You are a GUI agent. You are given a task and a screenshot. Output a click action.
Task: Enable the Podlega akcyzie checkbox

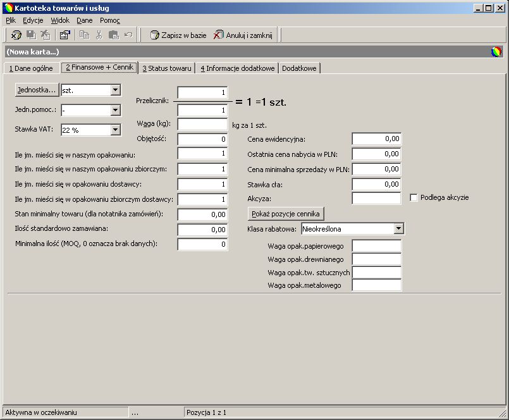[414, 197]
